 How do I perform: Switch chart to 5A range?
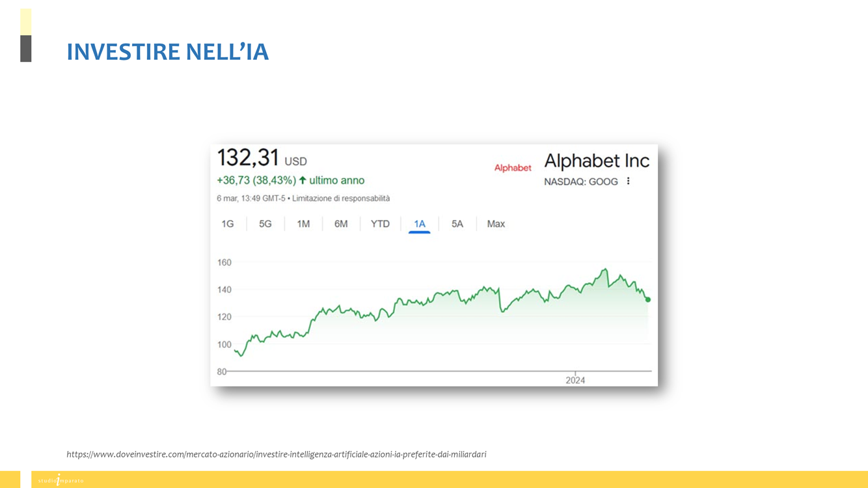click(x=457, y=224)
